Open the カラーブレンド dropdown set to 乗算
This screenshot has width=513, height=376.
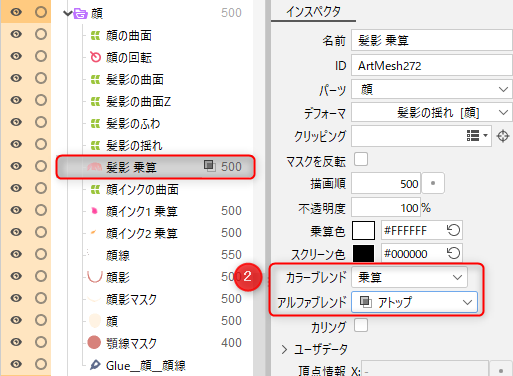pos(409,277)
